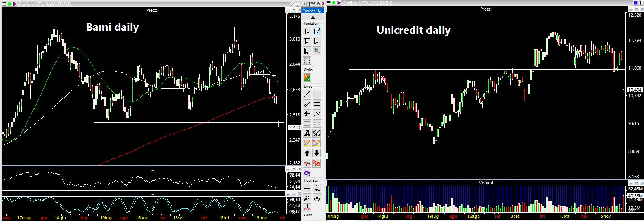Click the 40,36M volume value label
The width and height of the screenshot is (644, 221).
coord(635,195)
